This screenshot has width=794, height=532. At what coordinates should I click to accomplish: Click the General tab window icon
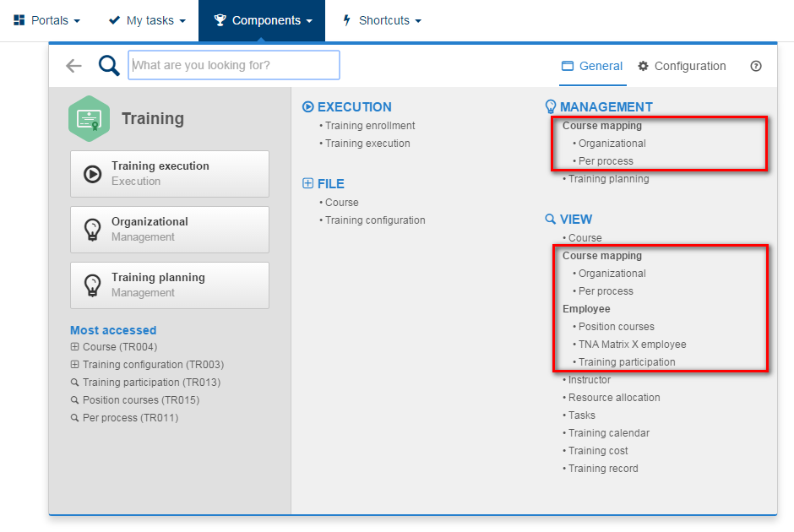568,66
